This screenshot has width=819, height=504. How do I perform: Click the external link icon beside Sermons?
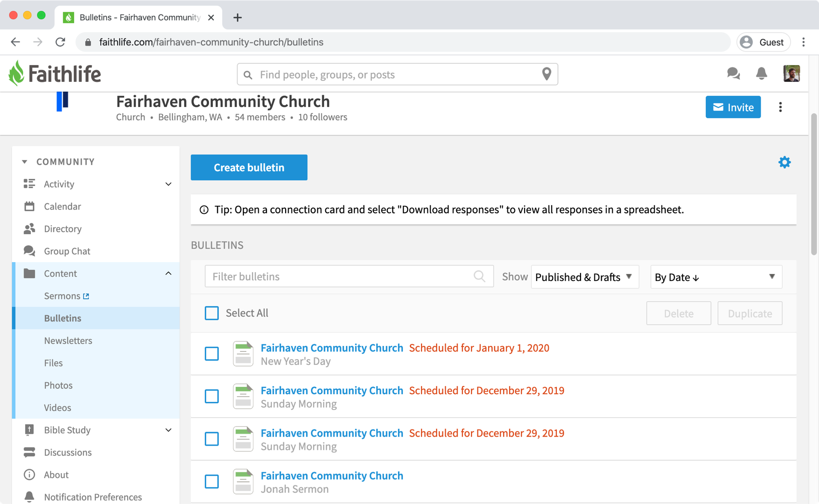coord(86,296)
